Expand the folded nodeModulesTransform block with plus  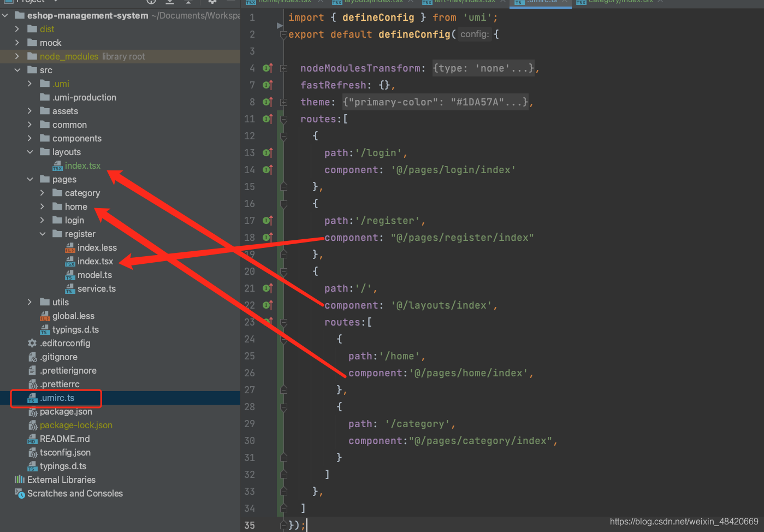tap(283, 69)
